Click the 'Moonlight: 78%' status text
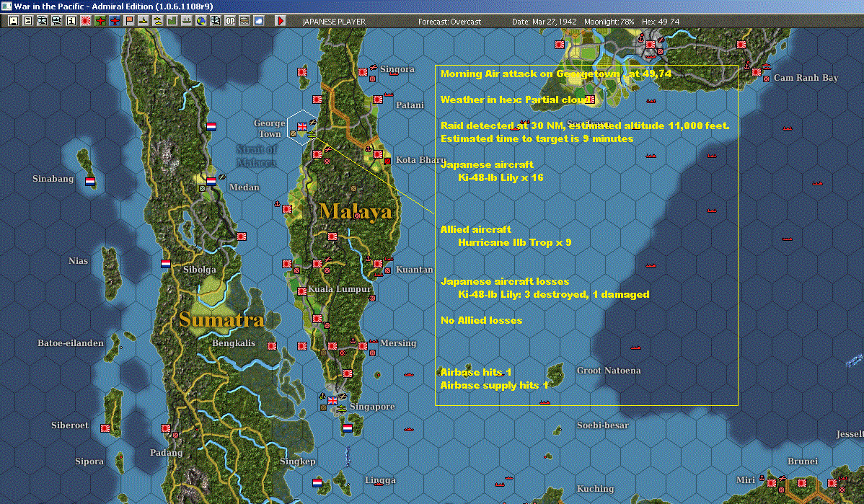The image size is (864, 504). click(x=609, y=22)
